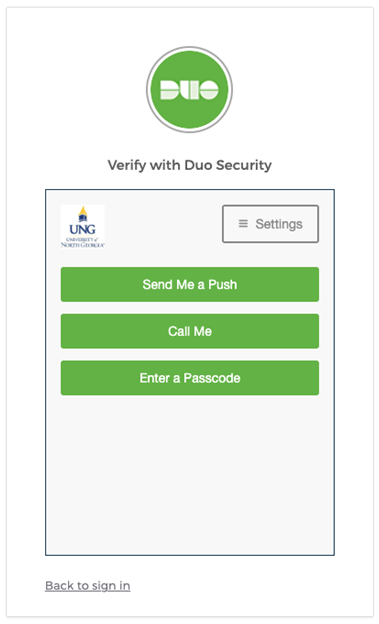Image resolution: width=379 pixels, height=624 pixels.
Task: Click the hamburger icon beside Settings
Action: [243, 224]
